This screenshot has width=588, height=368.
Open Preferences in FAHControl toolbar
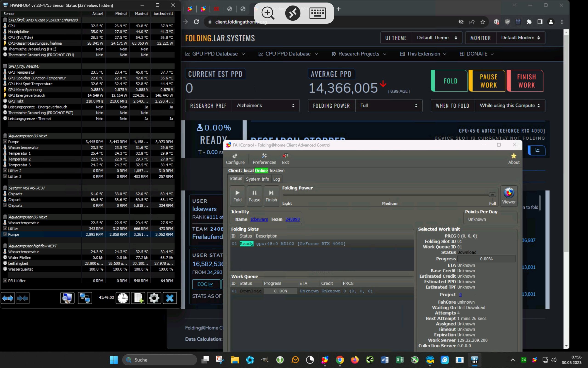264,159
